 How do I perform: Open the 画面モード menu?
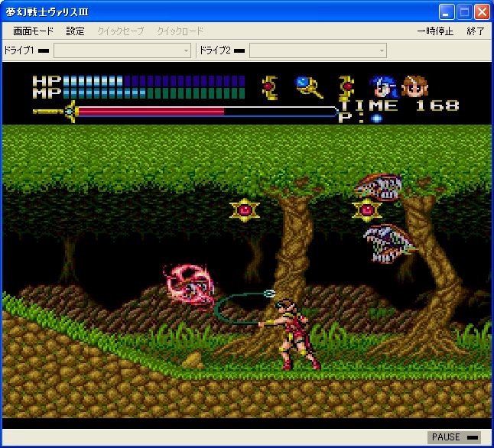[33, 31]
